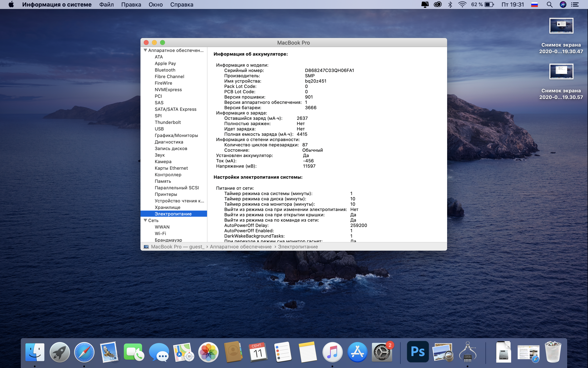Open Notes app in the Dock

point(308,352)
